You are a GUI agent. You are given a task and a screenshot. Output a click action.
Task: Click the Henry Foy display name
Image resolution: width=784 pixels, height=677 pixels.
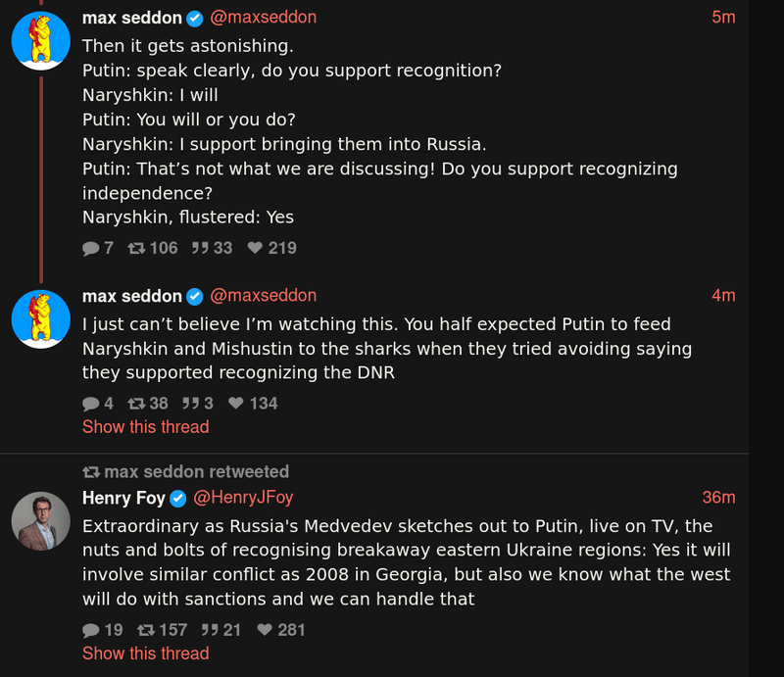pos(122,498)
